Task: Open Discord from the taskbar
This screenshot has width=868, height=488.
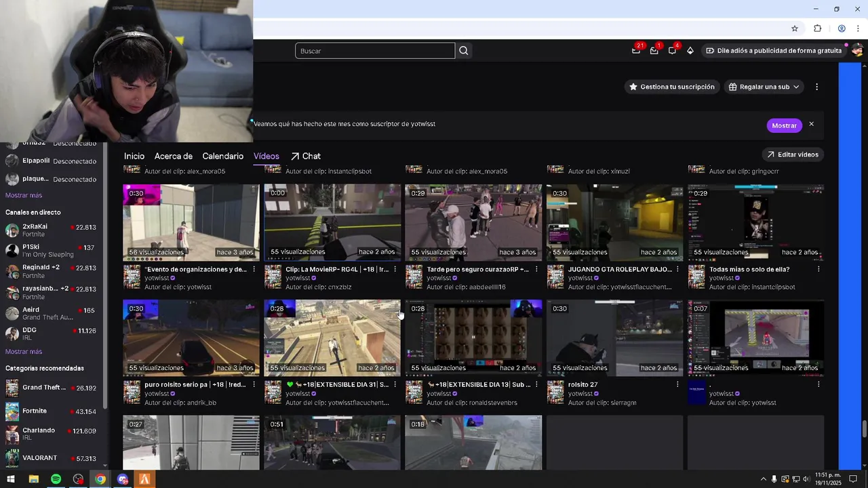Action: (x=123, y=479)
